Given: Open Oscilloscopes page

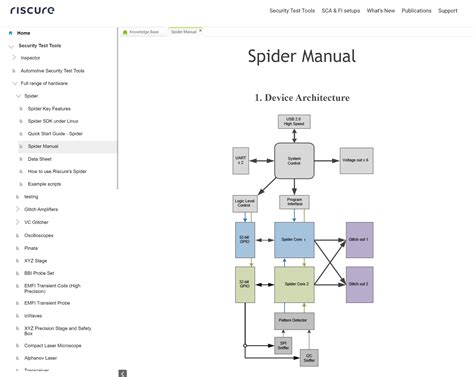Looking at the screenshot, I should 39,235.
